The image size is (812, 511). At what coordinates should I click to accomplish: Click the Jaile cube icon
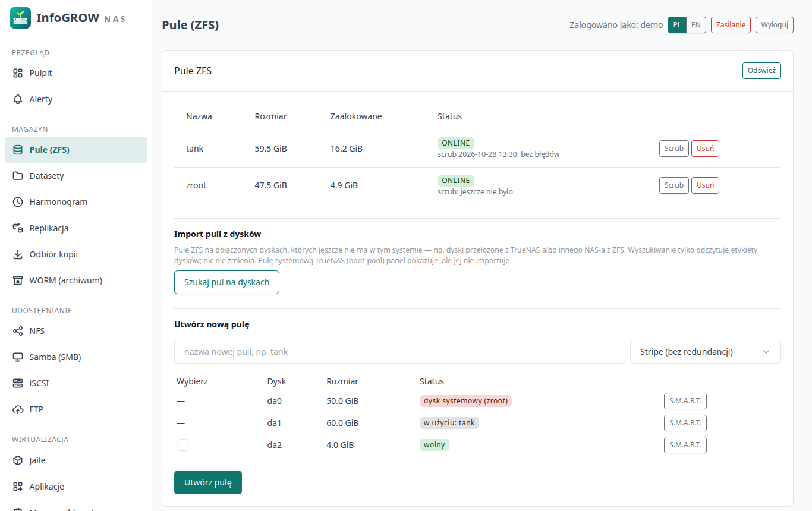[x=18, y=460]
